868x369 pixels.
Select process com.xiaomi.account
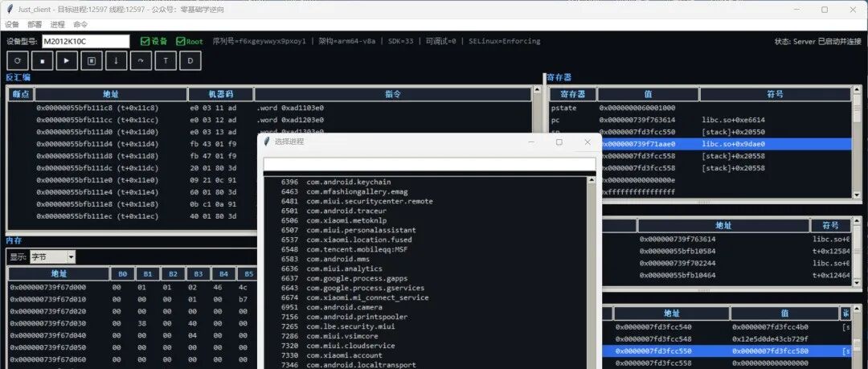(425, 355)
